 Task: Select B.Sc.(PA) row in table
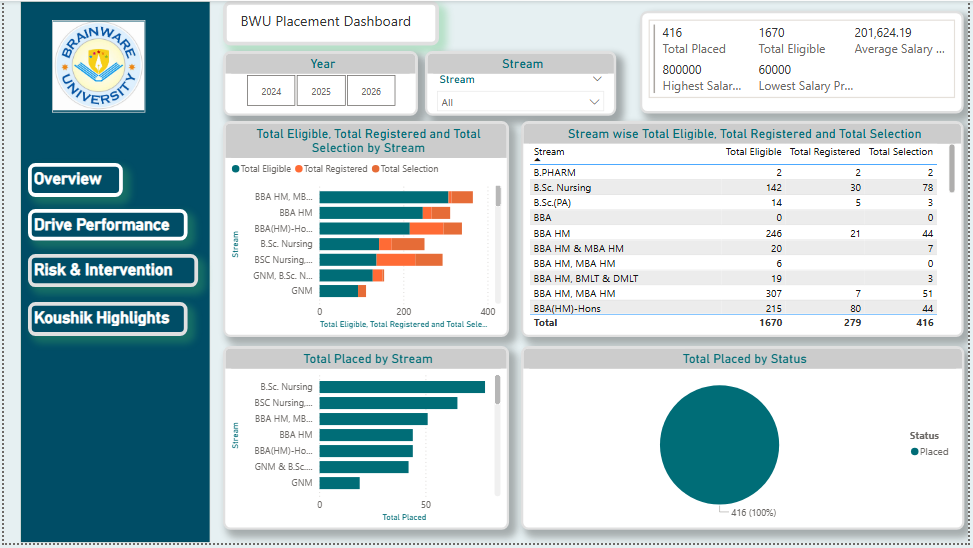[734, 202]
